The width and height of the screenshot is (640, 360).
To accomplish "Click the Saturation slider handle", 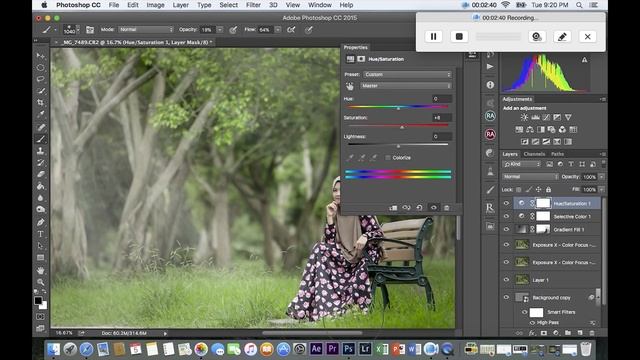I will 402,127.
